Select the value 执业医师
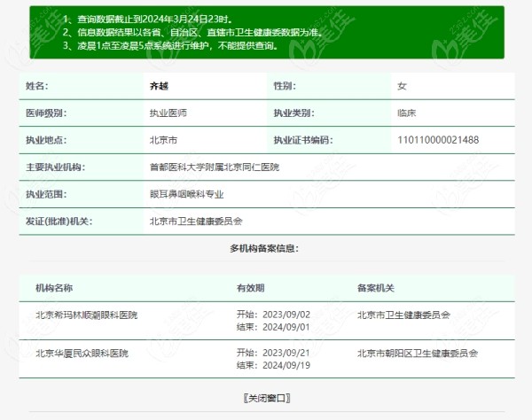Image resolution: width=532 pixels, height=420 pixels. [168, 113]
